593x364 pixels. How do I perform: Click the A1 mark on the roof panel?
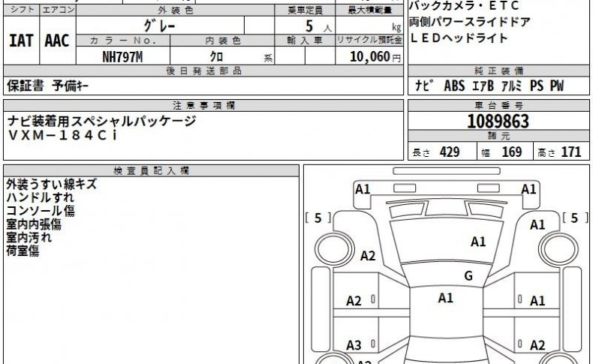(446, 298)
